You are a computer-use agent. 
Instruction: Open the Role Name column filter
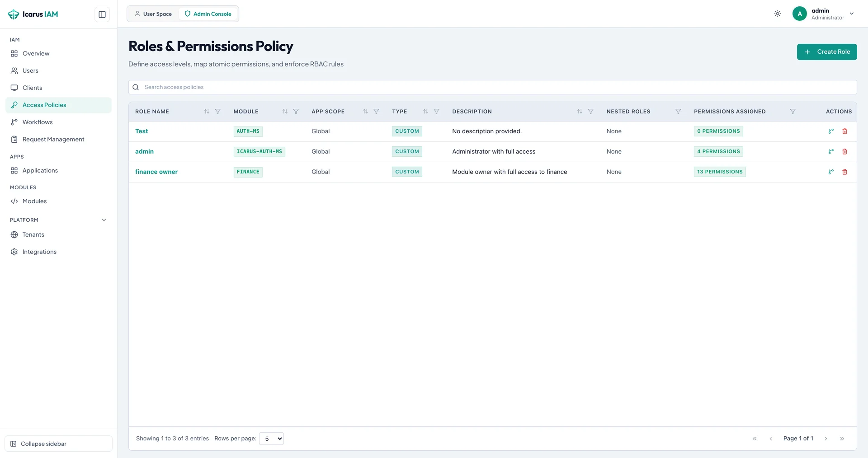(x=217, y=112)
